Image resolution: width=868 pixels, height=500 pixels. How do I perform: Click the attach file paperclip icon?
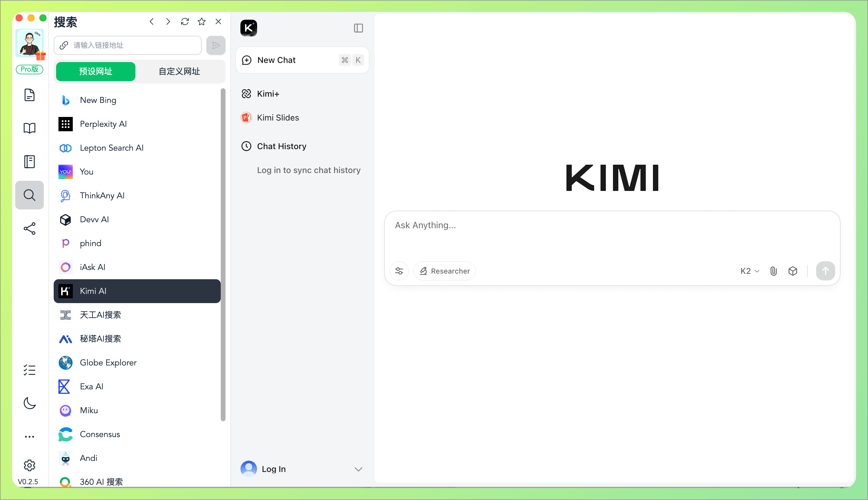click(x=773, y=271)
